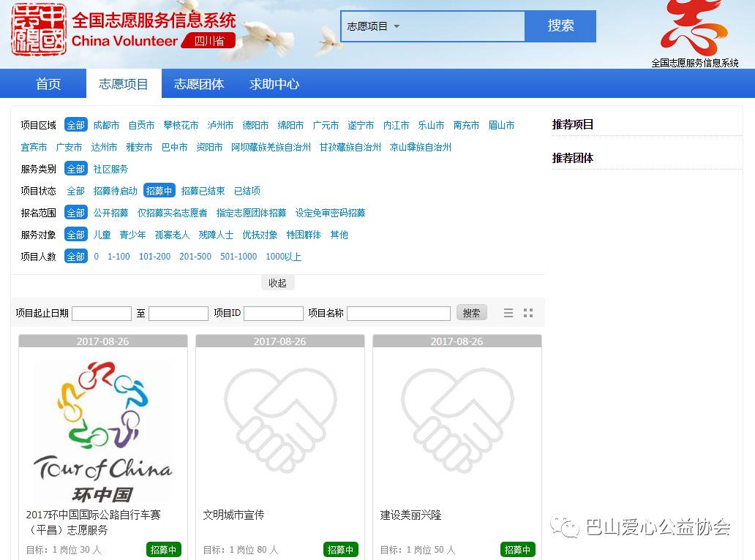Filter by 仅招募实名志愿者
755x560 pixels.
pos(173,213)
